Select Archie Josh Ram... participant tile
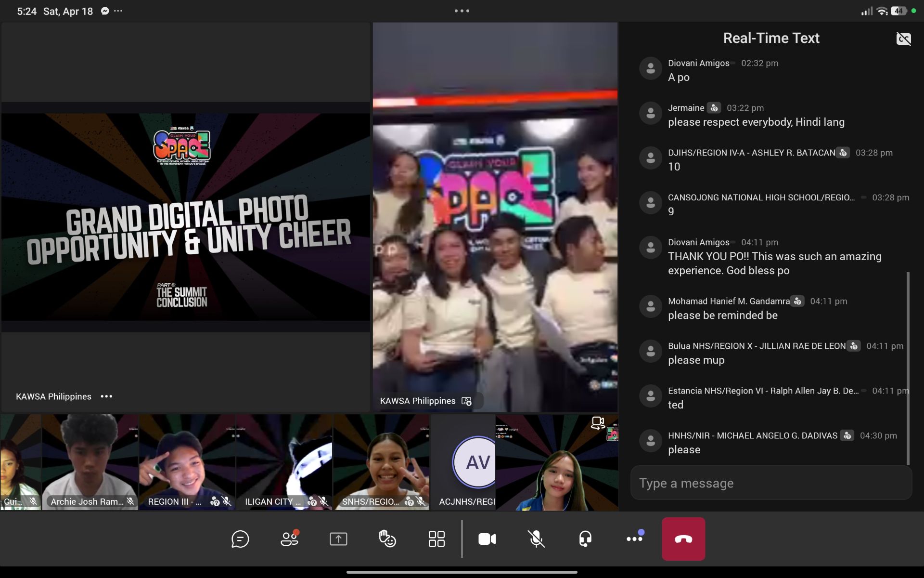The height and width of the screenshot is (578, 924). point(90,462)
